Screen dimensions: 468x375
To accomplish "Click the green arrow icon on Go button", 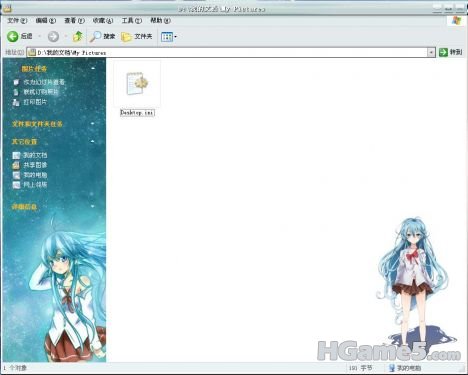I will (x=443, y=52).
